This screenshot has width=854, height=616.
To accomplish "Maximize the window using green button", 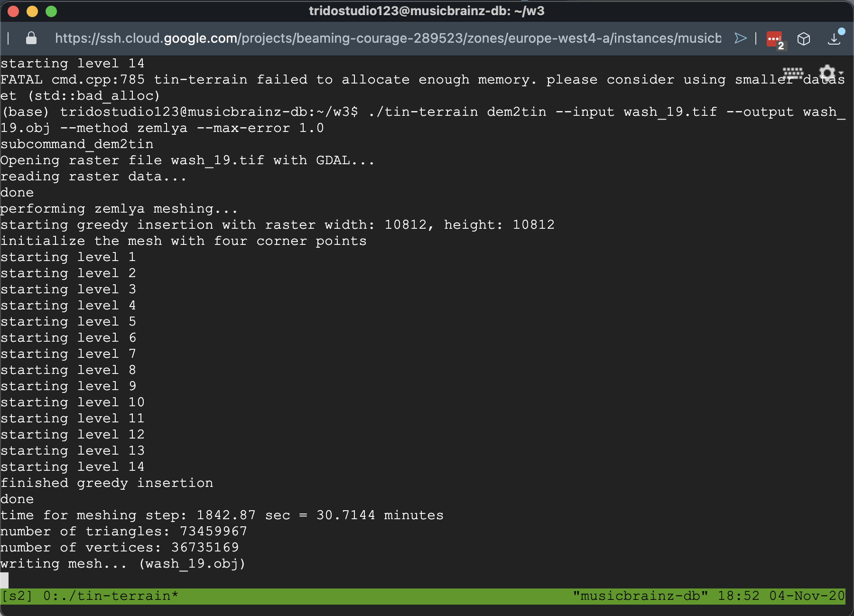I will pos(51,11).
